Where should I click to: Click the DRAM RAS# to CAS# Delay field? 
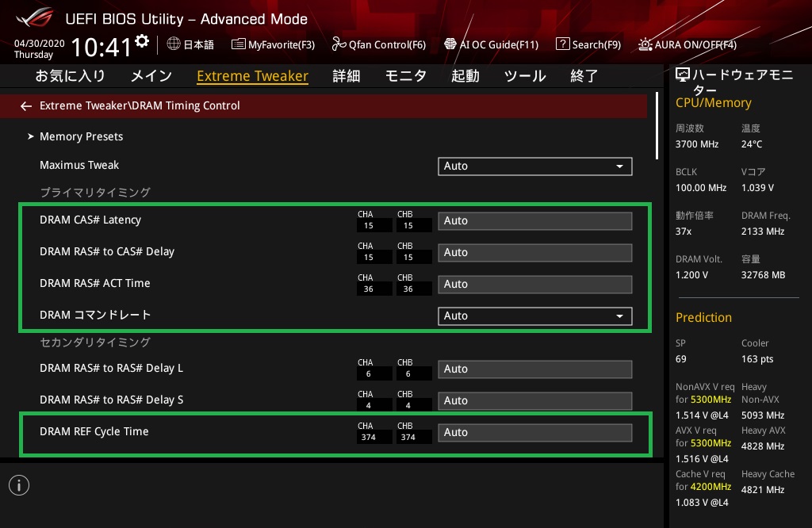click(535, 253)
